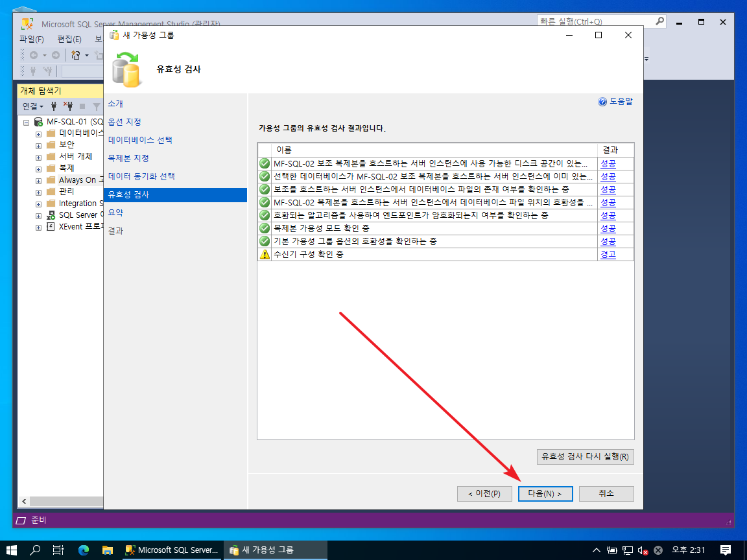Select the 유효성 검사 wizard page
This screenshot has height=560, width=747.
coord(175,194)
